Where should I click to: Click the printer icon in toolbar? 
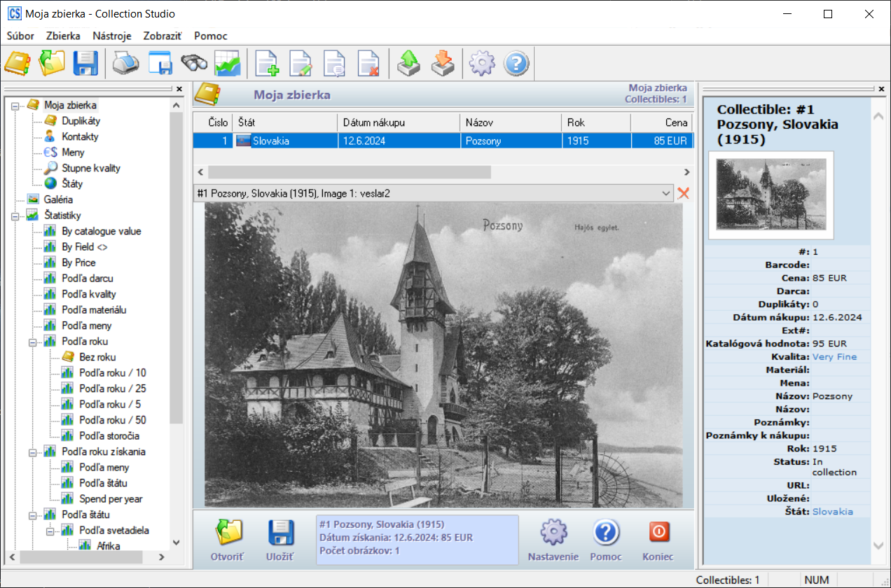[125, 64]
